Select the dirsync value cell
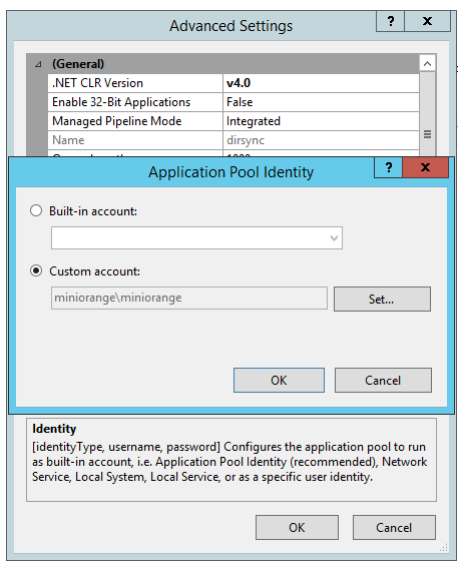The width and height of the screenshot is (463, 567). [x=321, y=140]
